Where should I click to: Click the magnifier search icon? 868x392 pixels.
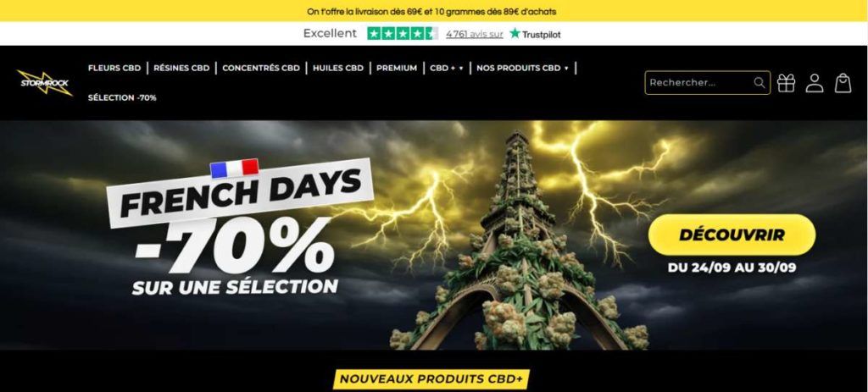click(759, 82)
